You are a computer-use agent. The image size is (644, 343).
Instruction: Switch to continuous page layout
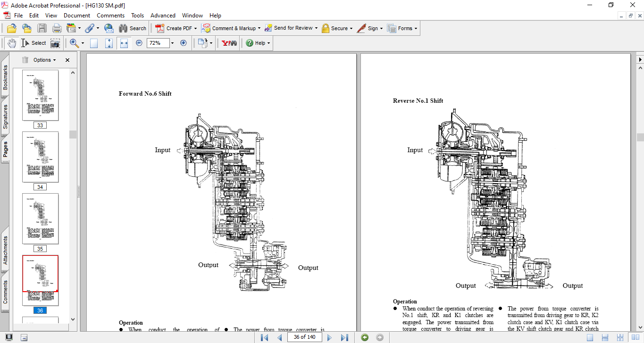(x=605, y=337)
